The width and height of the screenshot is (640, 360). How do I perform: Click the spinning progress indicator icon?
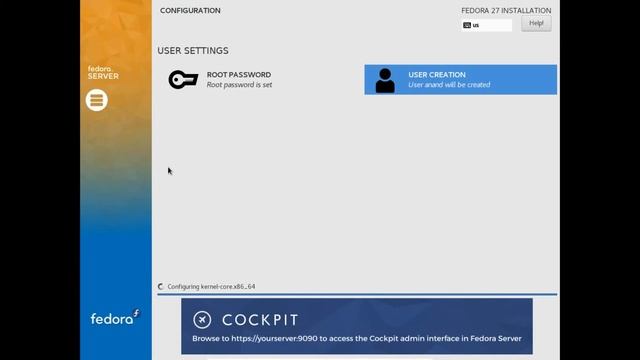[x=160, y=287]
